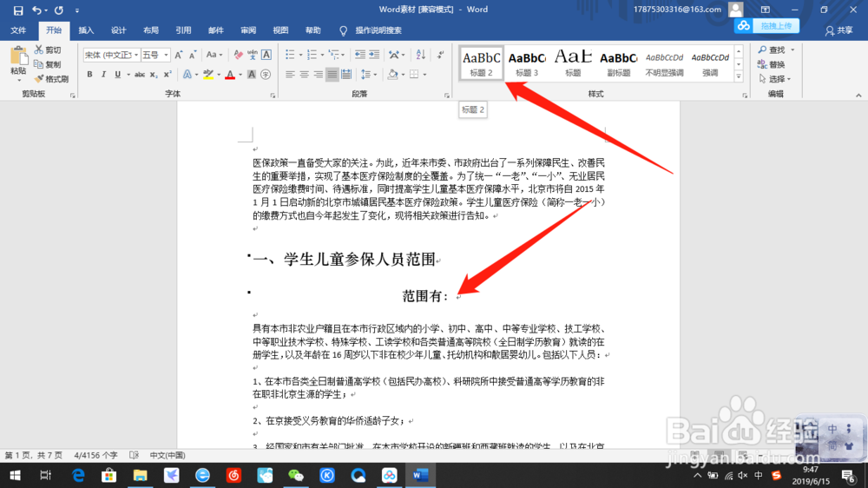Toggle justify alignment
This screenshot has width=868, height=488.
(x=332, y=74)
